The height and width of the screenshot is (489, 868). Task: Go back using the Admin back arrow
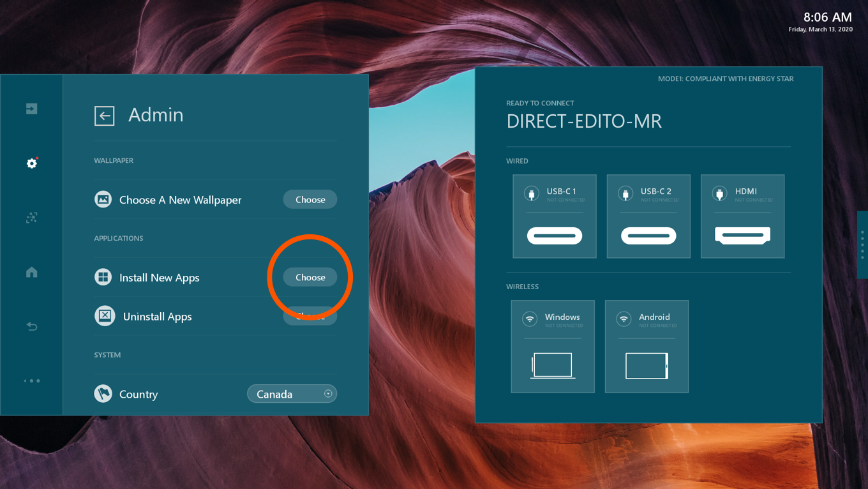[104, 116]
